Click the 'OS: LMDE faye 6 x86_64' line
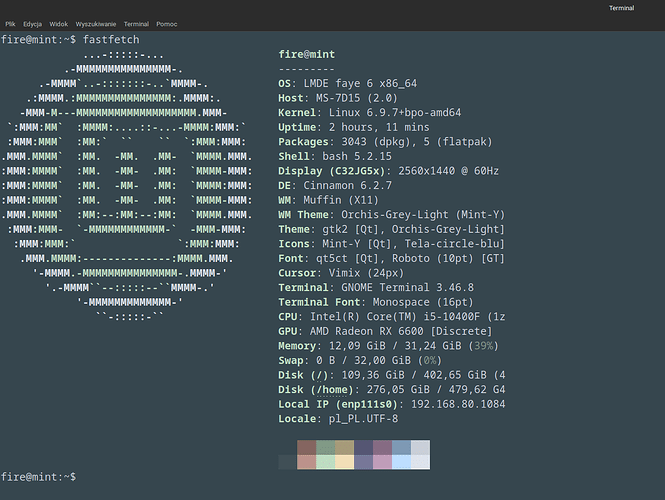The image size is (665, 500). [347, 84]
